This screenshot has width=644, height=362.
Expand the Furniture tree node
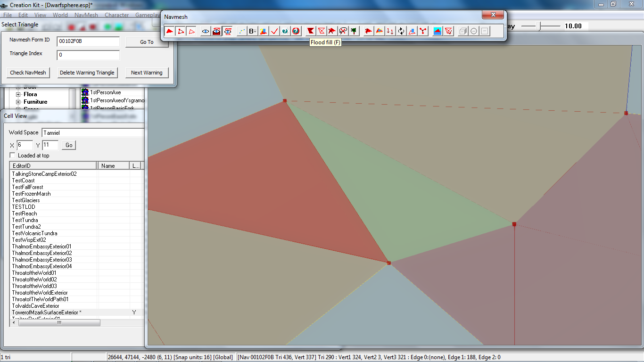point(18,102)
